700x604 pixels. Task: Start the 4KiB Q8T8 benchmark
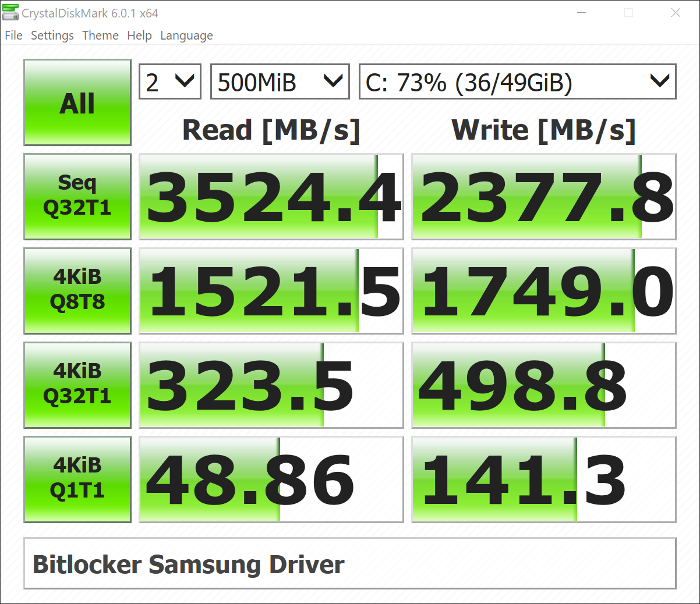click(x=77, y=291)
